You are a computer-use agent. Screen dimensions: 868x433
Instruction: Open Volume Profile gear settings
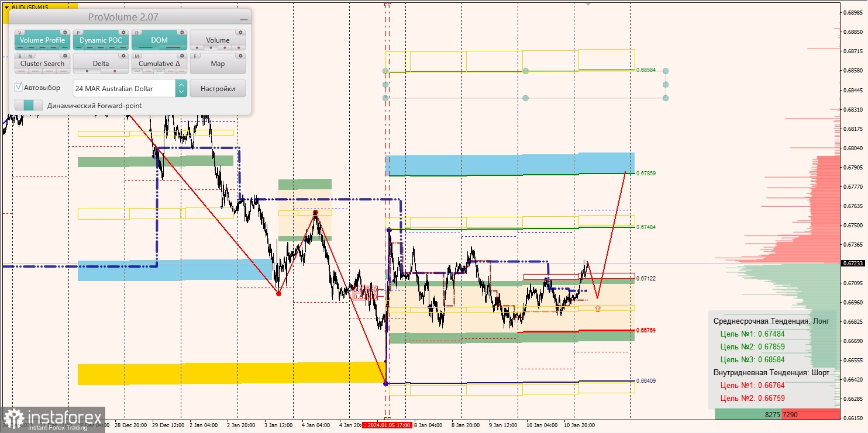click(65, 33)
